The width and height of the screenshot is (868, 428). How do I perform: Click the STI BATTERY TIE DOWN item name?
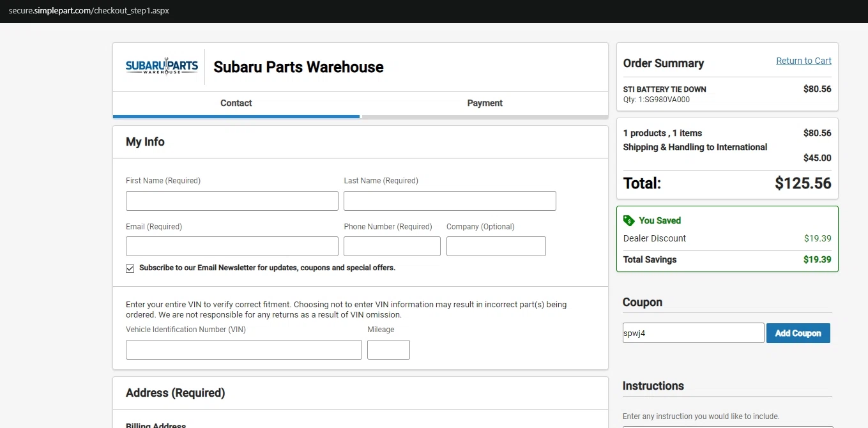[x=664, y=89]
